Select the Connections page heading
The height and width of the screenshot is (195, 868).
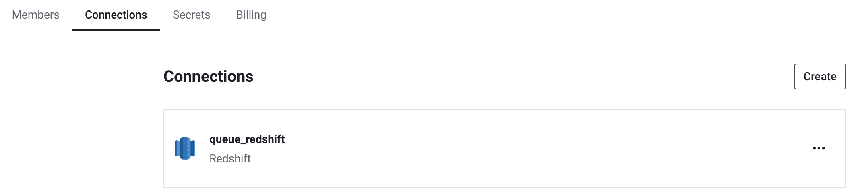click(208, 77)
